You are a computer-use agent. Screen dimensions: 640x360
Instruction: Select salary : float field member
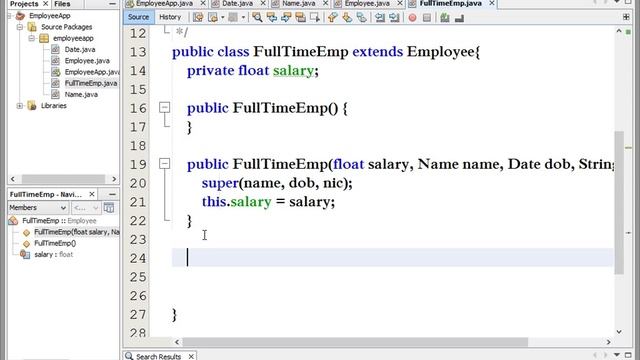pos(53,254)
